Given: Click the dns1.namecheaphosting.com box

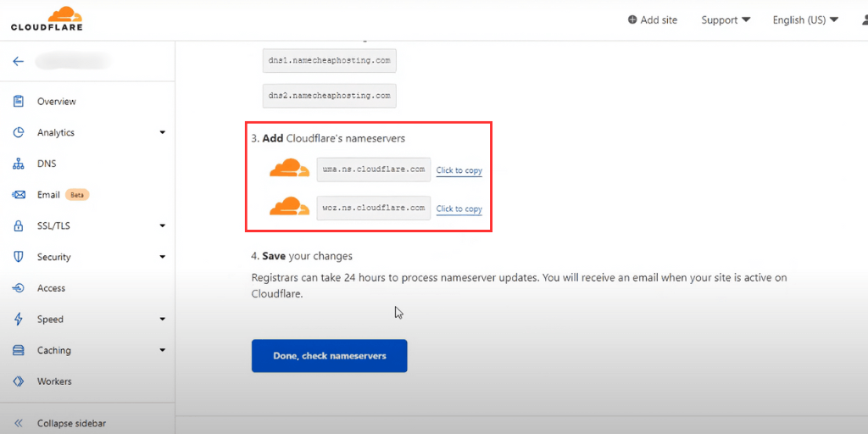Looking at the screenshot, I should (x=330, y=61).
